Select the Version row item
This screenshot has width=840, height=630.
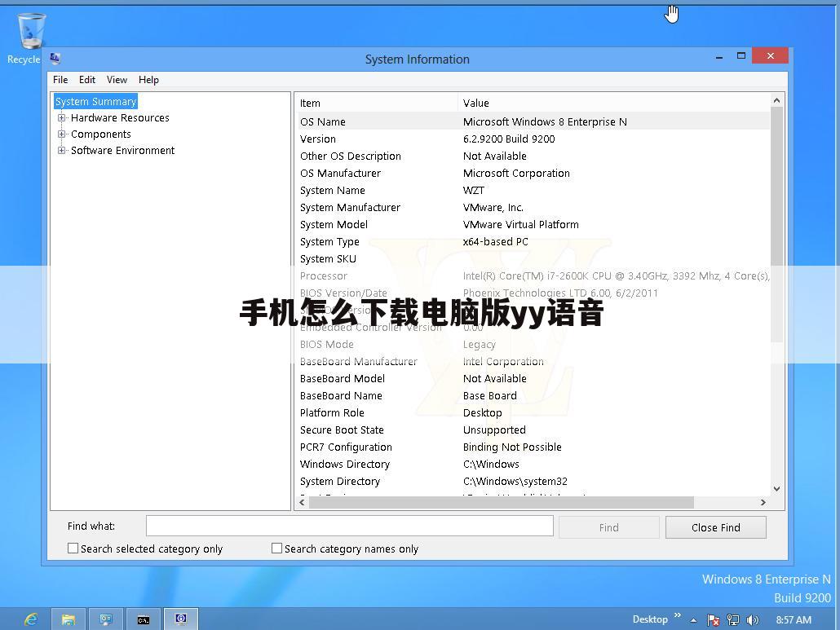click(533, 139)
